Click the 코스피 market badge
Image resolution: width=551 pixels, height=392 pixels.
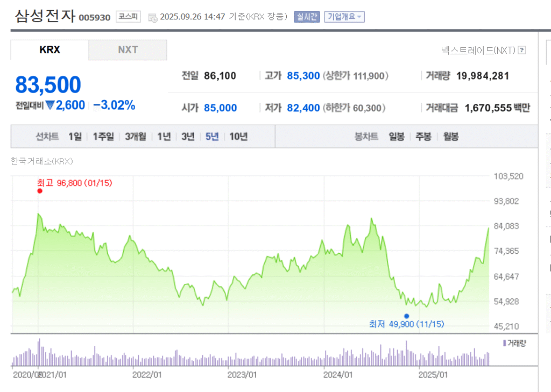[128, 17]
